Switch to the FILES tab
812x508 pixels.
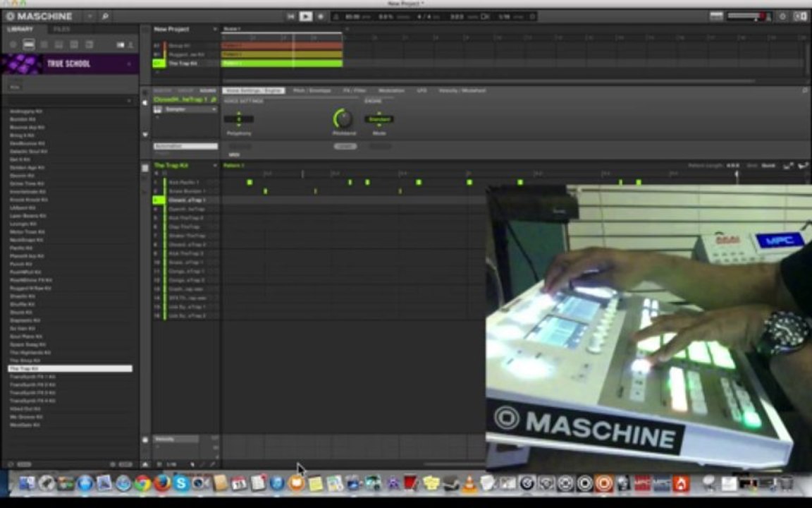pyautogui.click(x=61, y=29)
